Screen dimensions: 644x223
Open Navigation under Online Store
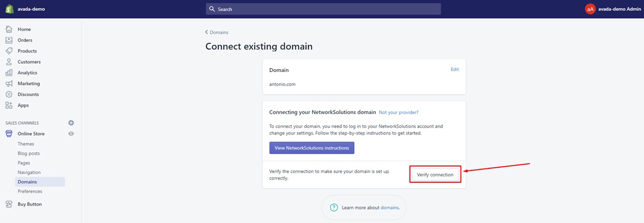pos(29,172)
